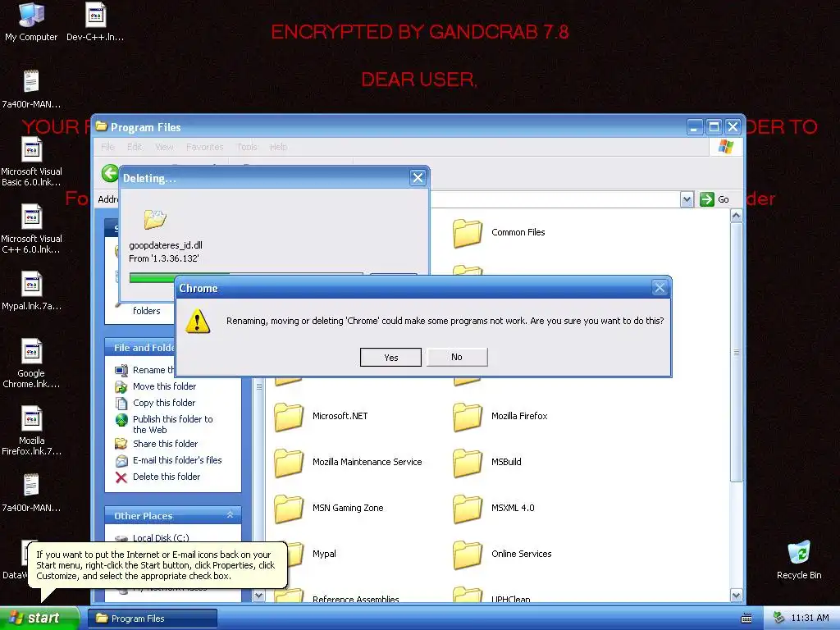Click the deletion progress bar
This screenshot has height=630, width=840.
[246, 277]
